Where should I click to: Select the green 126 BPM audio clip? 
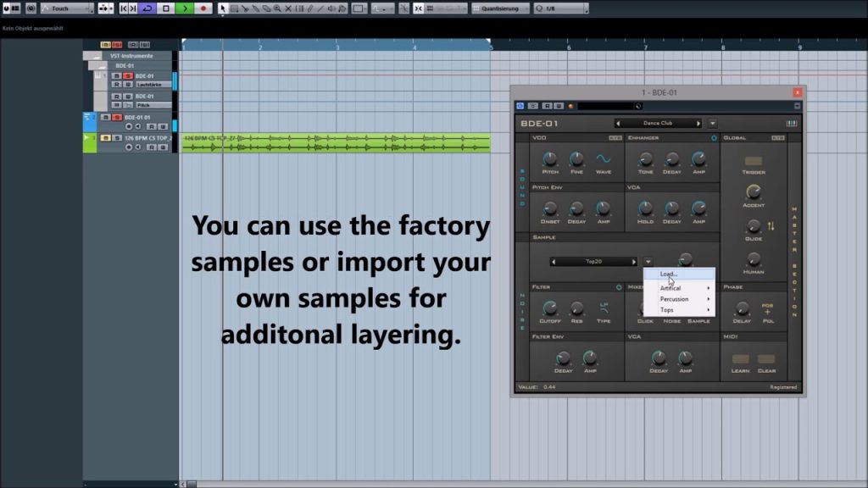coord(336,142)
